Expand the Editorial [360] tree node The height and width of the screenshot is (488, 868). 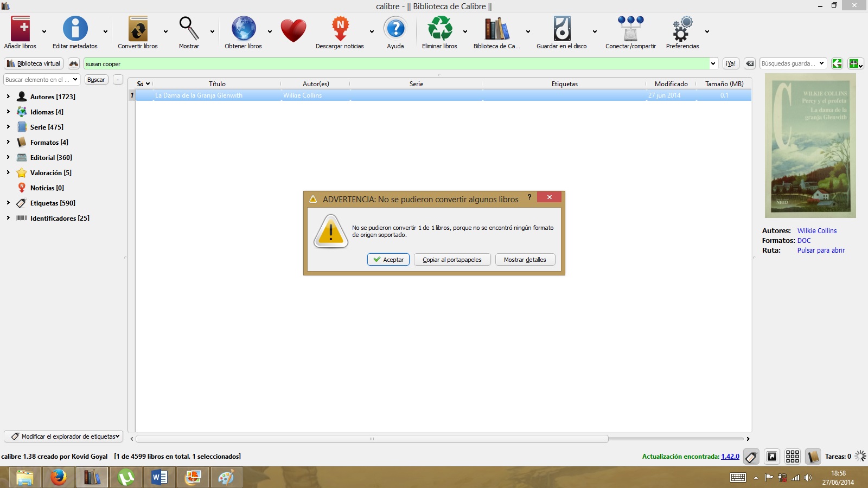click(x=8, y=157)
